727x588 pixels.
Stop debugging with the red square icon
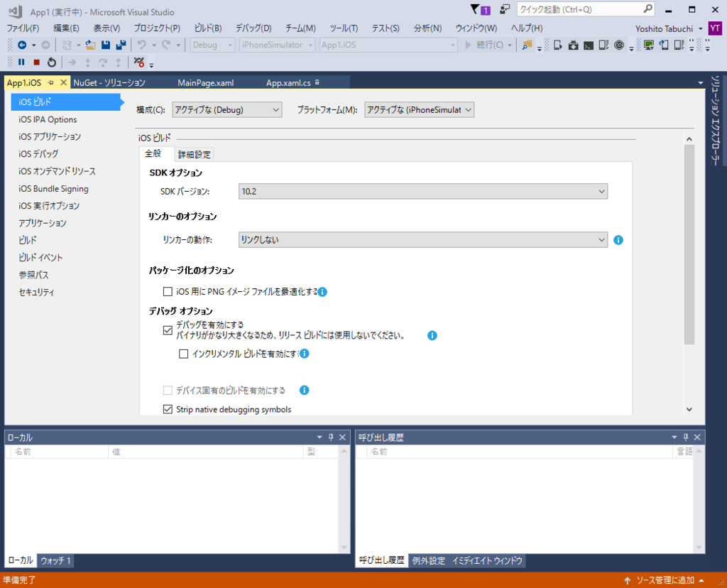37,62
